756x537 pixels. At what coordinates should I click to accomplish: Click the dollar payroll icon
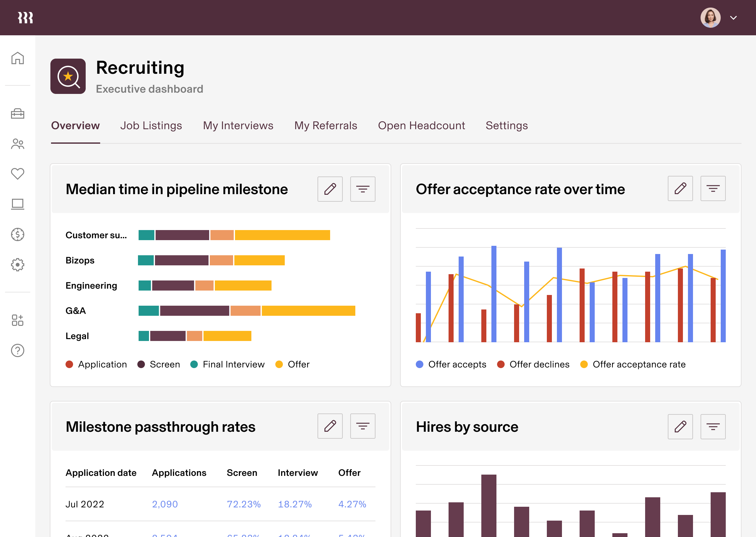[x=18, y=234]
